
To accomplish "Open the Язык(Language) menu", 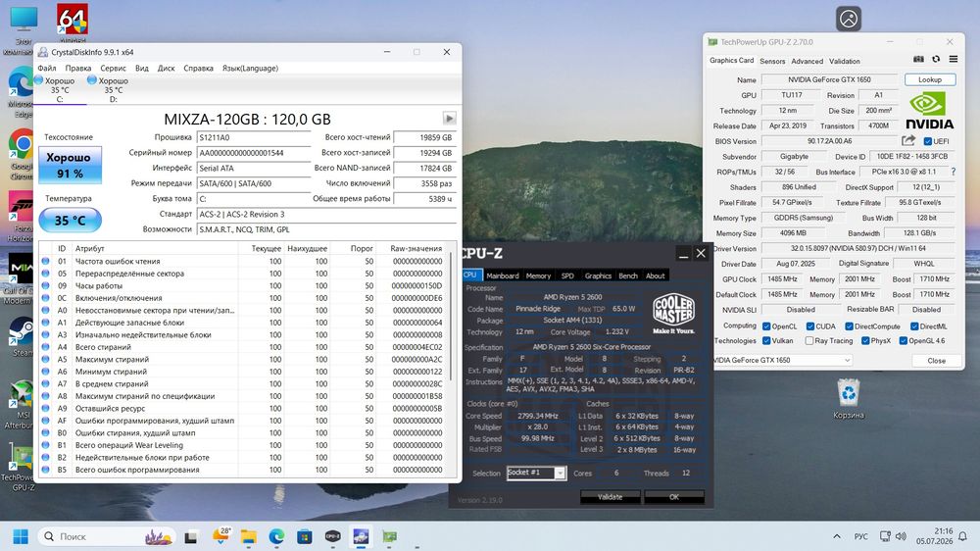I will (250, 69).
